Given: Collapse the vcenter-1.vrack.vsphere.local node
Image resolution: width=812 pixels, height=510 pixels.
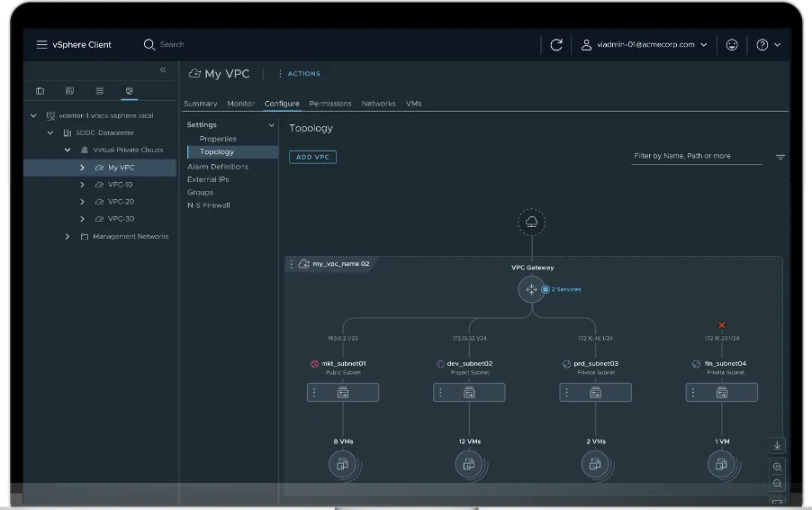Looking at the screenshot, I should tap(33, 115).
